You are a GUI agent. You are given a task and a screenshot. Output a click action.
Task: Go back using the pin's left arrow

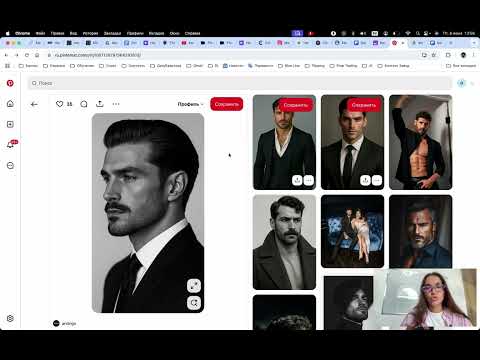tap(34, 104)
